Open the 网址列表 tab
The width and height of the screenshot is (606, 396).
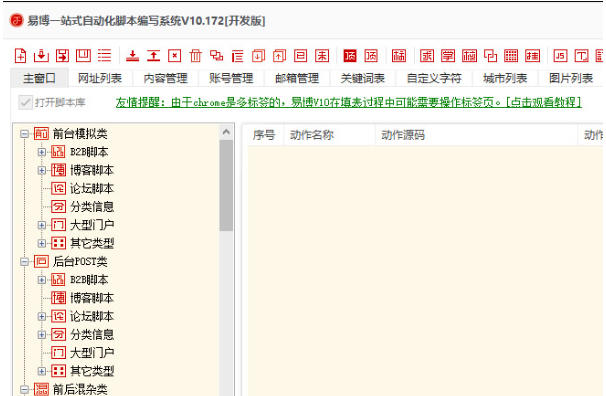pyautogui.click(x=100, y=78)
